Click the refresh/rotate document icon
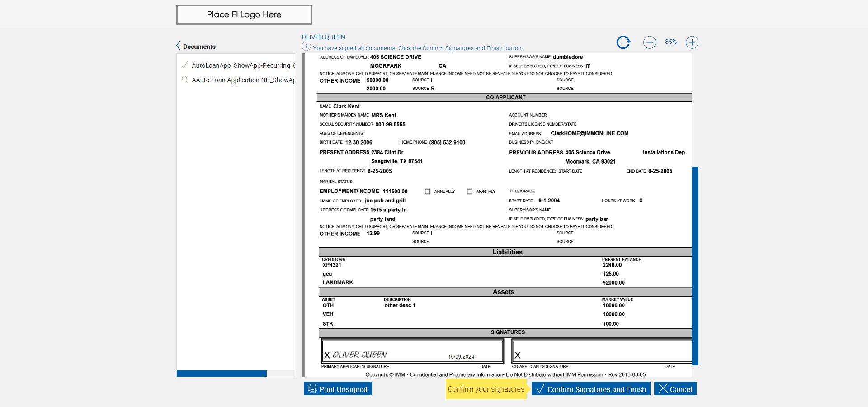Viewport: 868px width, 407px height. tap(623, 42)
